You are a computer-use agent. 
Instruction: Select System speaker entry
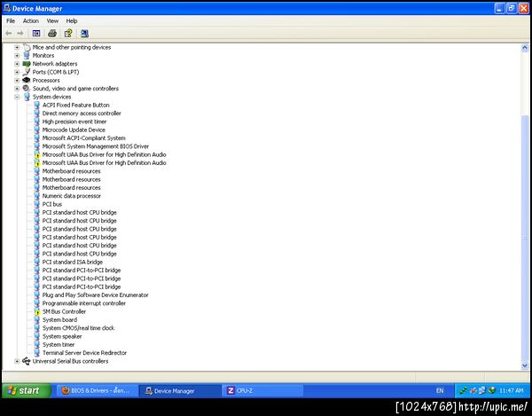pyautogui.click(x=62, y=336)
